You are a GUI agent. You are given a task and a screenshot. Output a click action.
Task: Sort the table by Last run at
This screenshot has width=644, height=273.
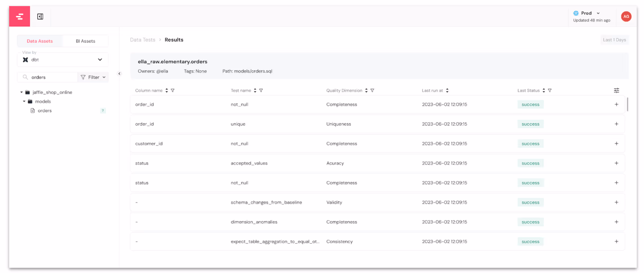447,90
